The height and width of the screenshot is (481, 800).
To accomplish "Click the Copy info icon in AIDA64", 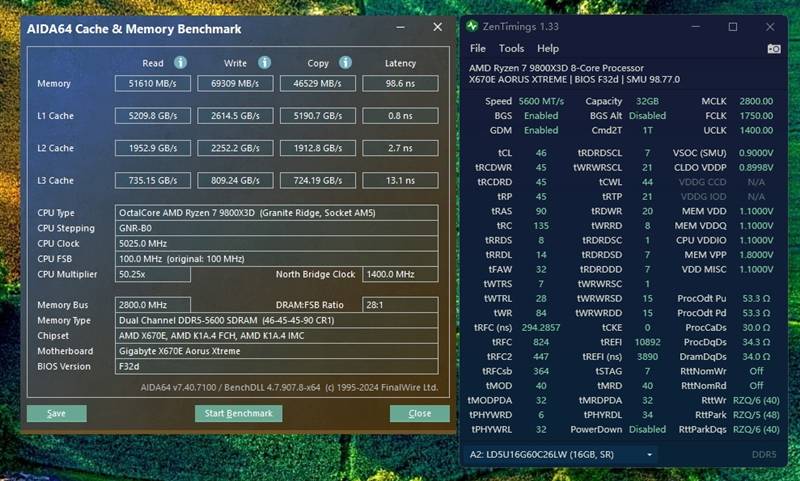I will pos(345,63).
